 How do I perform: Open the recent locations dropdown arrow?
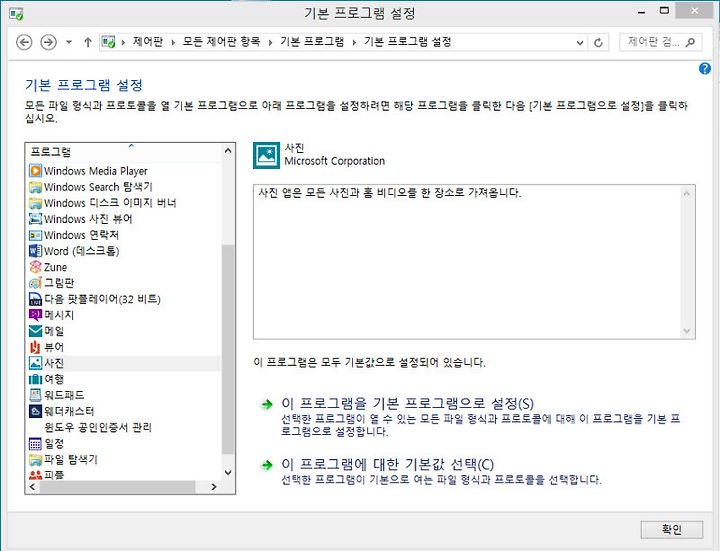pyautogui.click(x=69, y=42)
